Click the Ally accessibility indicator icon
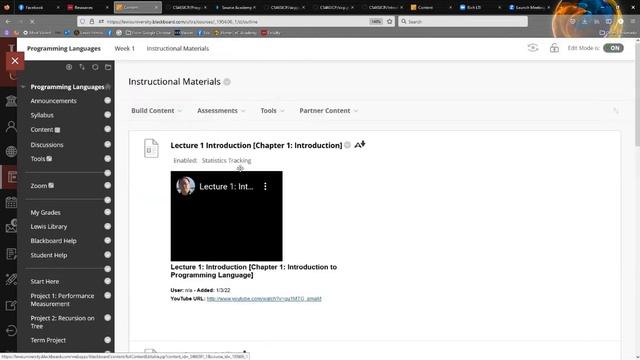This screenshot has width=640, height=360. coord(360,144)
